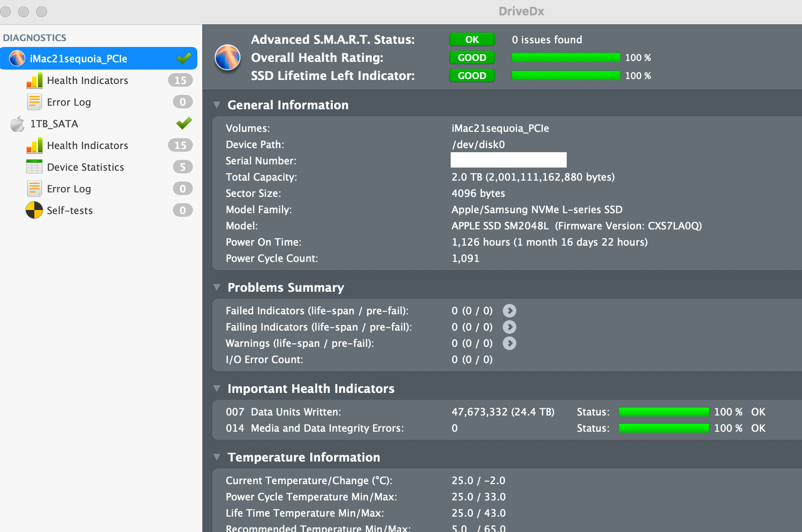
Task: Click the GOOD SSD Lifetime Left badge
Action: (472, 76)
